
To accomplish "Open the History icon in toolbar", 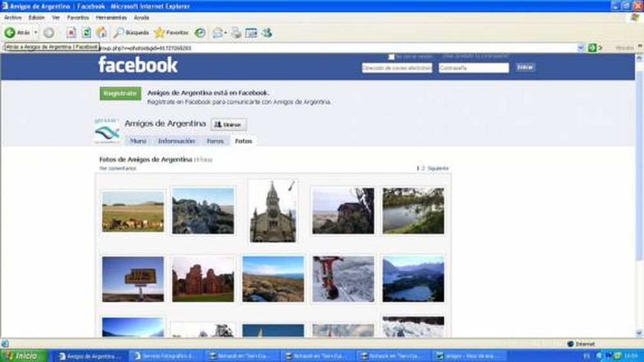I will click(x=200, y=32).
